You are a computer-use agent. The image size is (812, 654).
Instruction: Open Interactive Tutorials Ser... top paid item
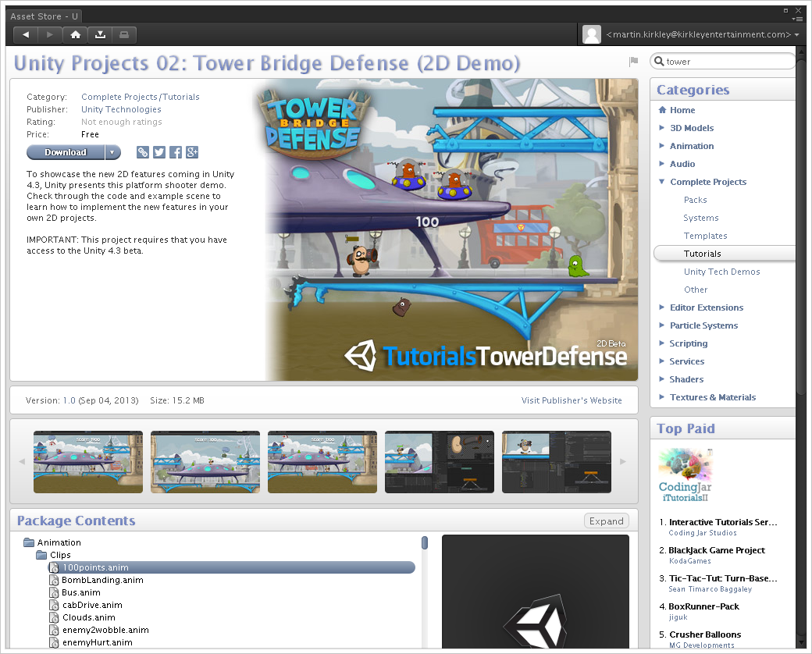(723, 522)
